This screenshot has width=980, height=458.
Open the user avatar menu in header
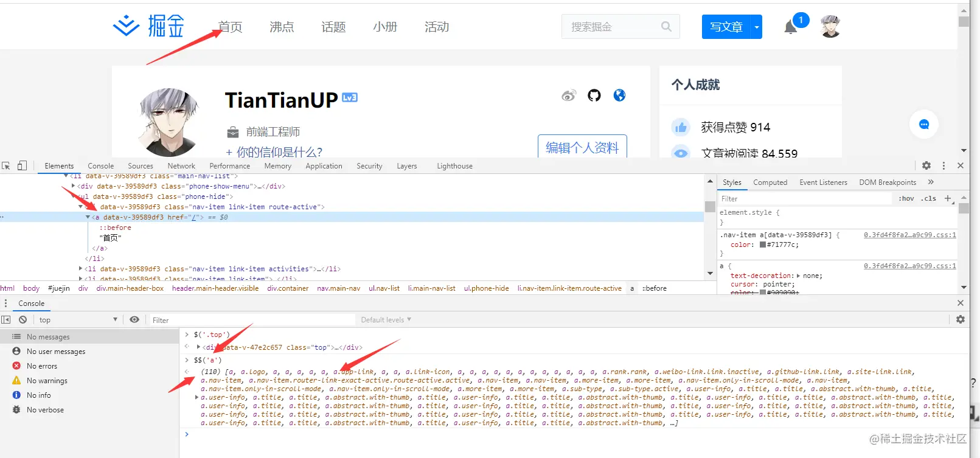coord(830,27)
